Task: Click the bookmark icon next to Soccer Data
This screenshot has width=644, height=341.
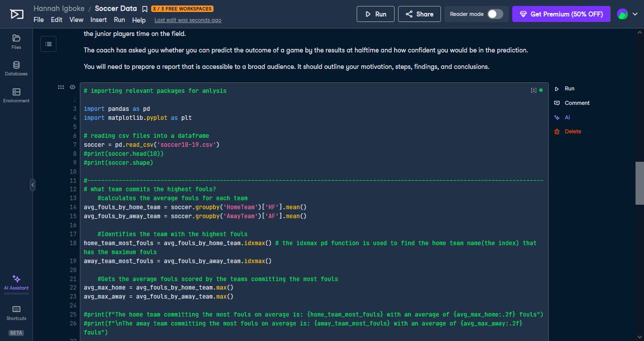Action: click(x=144, y=9)
